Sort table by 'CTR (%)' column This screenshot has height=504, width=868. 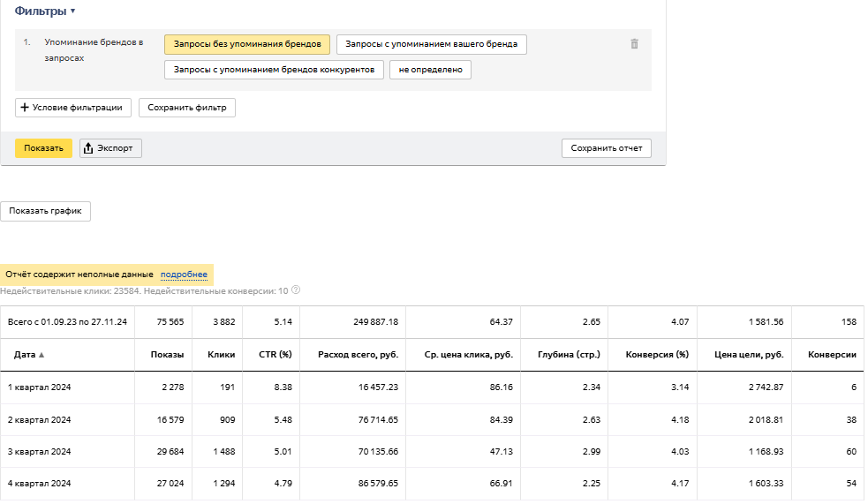click(x=274, y=355)
